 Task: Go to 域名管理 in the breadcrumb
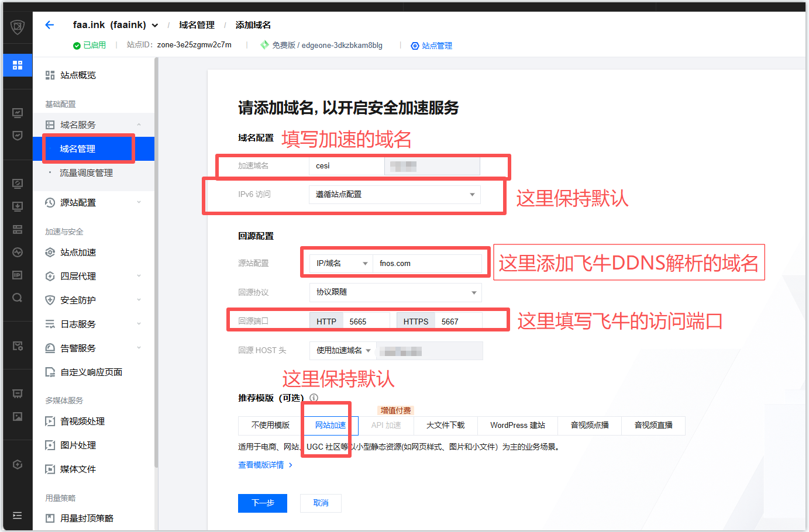click(x=197, y=25)
